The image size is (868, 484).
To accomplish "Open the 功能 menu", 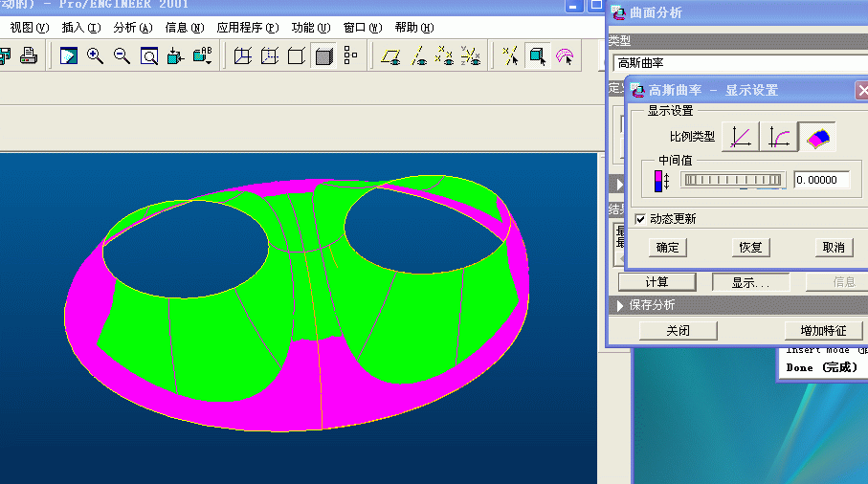I will (311, 28).
